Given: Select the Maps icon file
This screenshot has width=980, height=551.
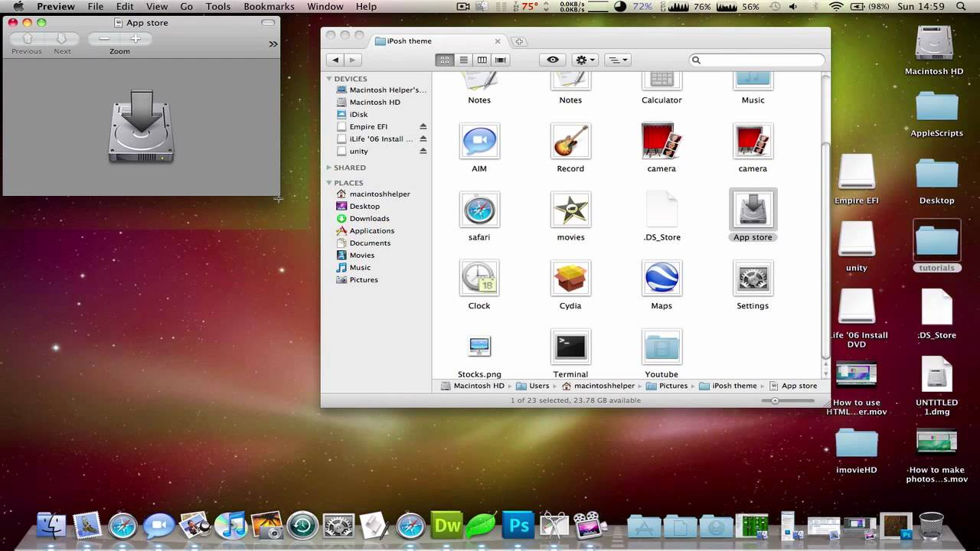Looking at the screenshot, I should (x=661, y=279).
